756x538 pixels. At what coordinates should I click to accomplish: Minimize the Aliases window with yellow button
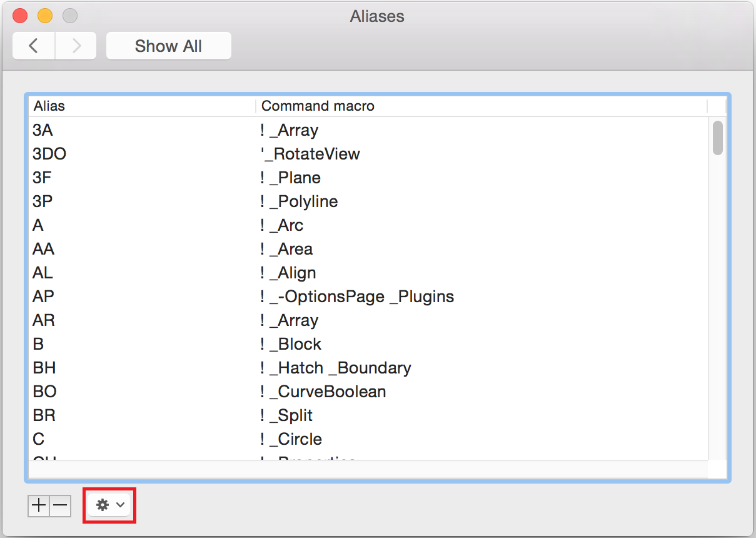tap(45, 16)
